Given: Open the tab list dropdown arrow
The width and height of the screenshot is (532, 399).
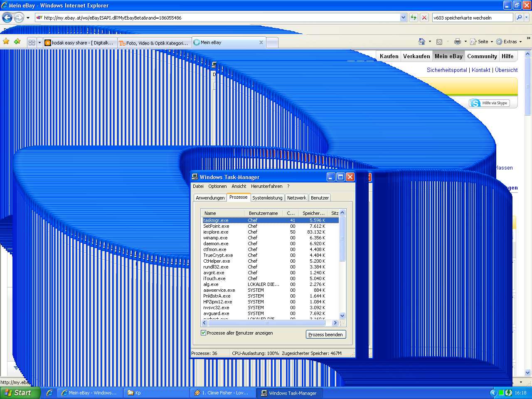Looking at the screenshot, I should (39, 42).
